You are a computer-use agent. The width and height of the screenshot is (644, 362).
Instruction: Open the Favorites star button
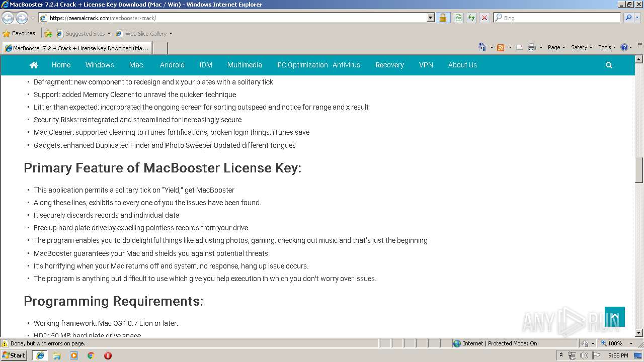tap(19, 33)
